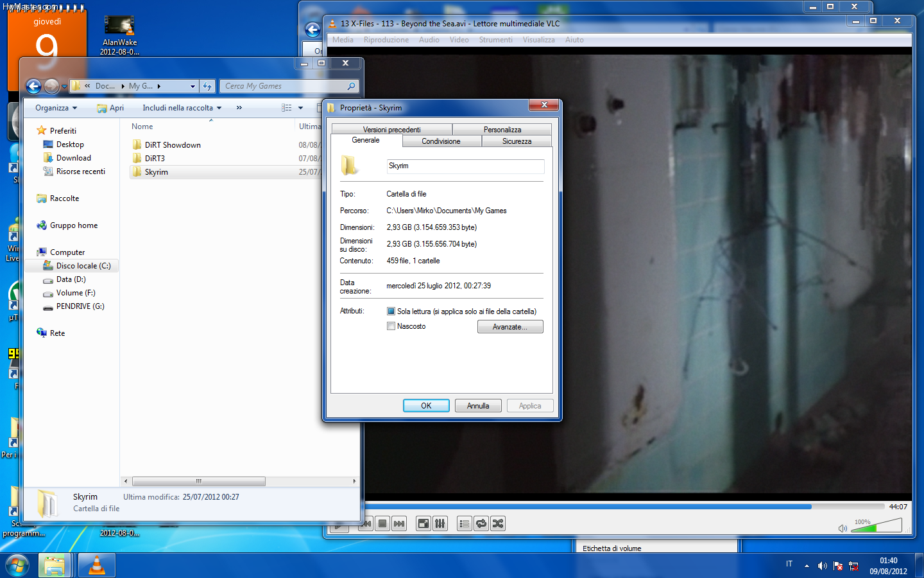Switch to Sicurezza tab
Image resolution: width=924 pixels, height=578 pixels.
coord(517,141)
